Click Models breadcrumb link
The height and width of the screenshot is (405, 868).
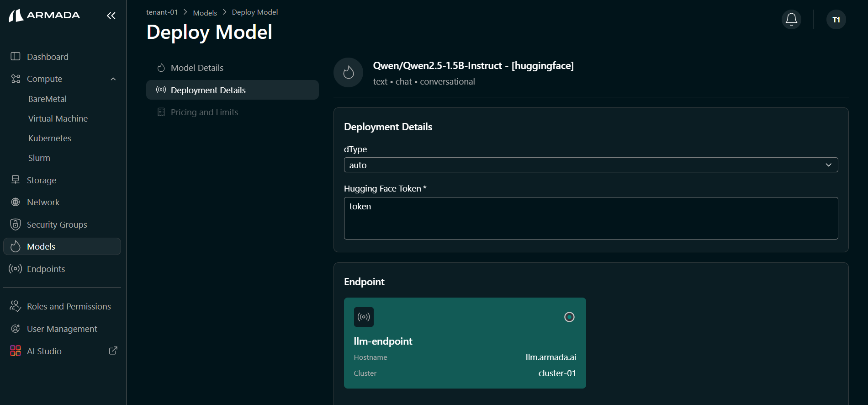click(205, 13)
